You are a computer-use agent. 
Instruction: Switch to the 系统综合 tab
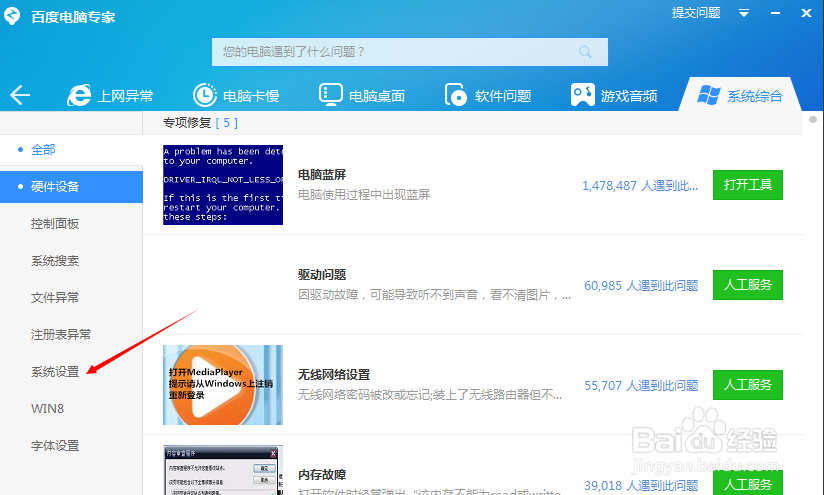pos(740,96)
